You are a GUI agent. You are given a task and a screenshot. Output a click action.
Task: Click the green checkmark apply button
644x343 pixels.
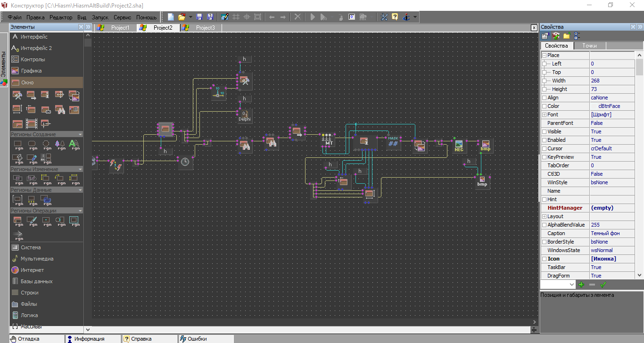pos(603,285)
